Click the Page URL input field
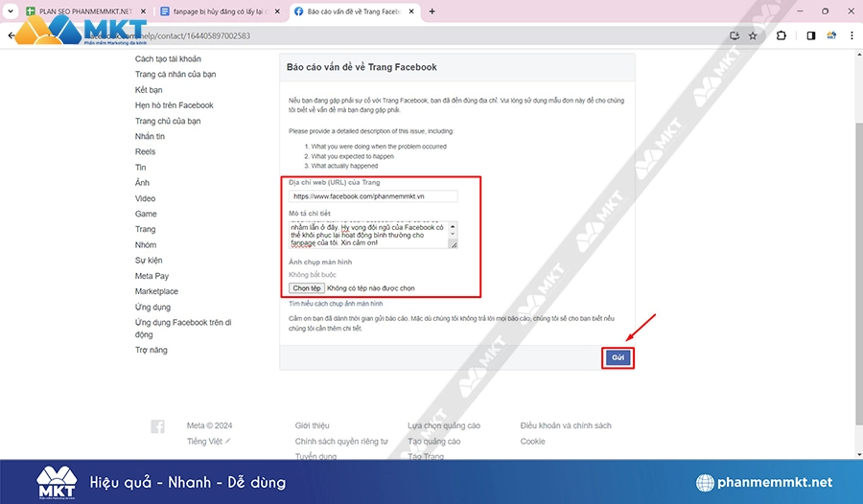This screenshot has width=863, height=504. coord(373,195)
